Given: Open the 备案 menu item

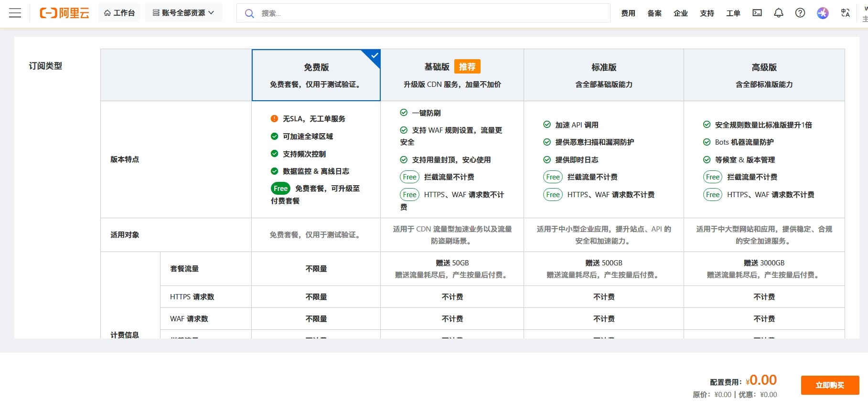Looking at the screenshot, I should coord(654,13).
